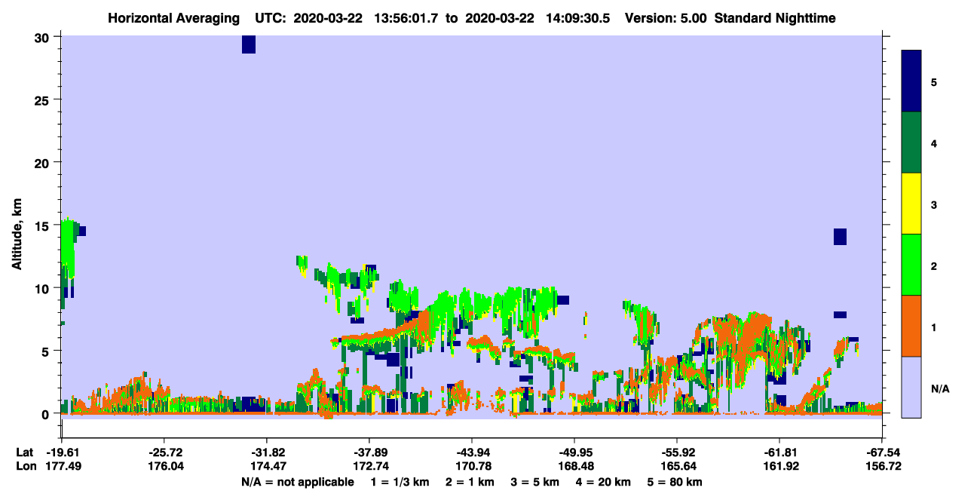This screenshot has width=980, height=503.
Task: Click the longitude value 161.92
Action: click(x=779, y=466)
